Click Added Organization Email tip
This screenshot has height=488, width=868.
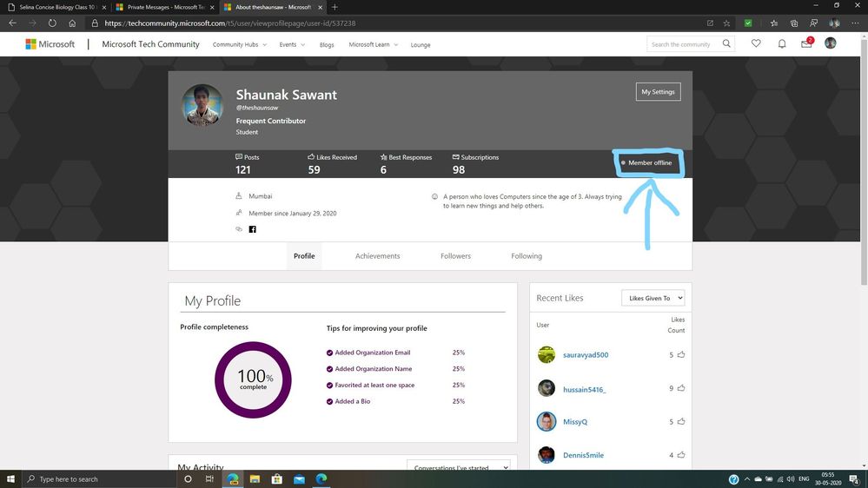pos(373,353)
